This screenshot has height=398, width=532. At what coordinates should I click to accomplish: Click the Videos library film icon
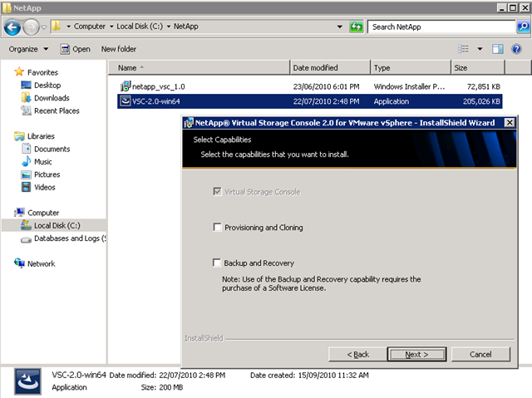click(x=26, y=187)
